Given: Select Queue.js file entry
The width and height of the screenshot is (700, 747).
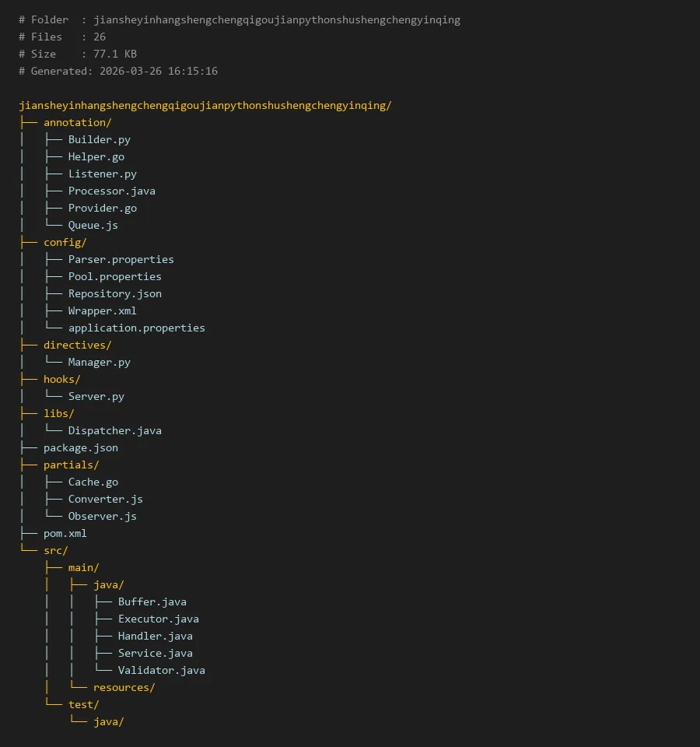Looking at the screenshot, I should point(93,225).
